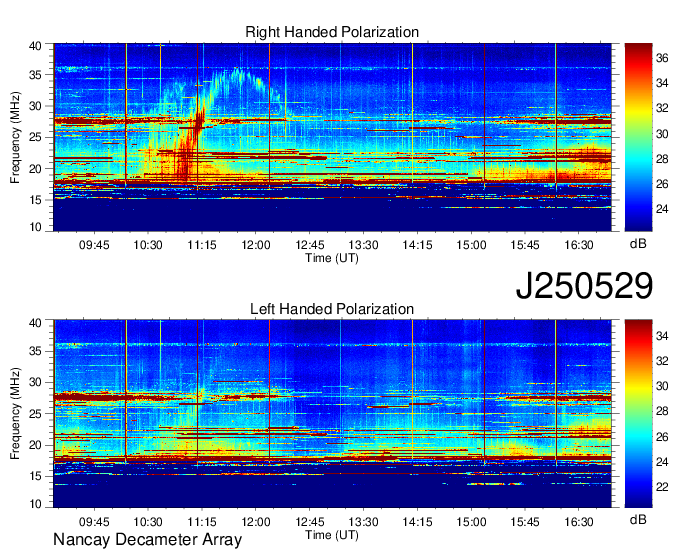Image resolution: width=680 pixels, height=552 pixels.
Task: Click the 15:00 time tick of Left Handed plot
Action: [x=471, y=522]
